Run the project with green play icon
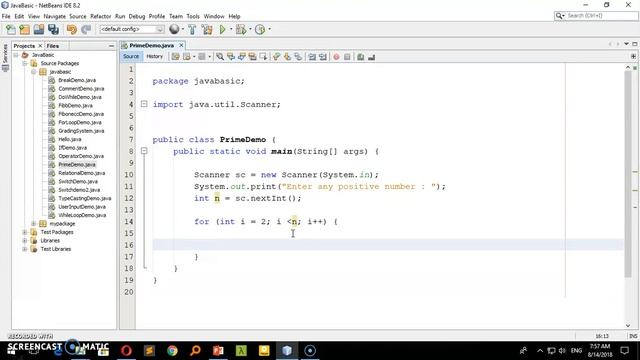Image resolution: width=640 pixels, height=360 pixels. [222, 29]
